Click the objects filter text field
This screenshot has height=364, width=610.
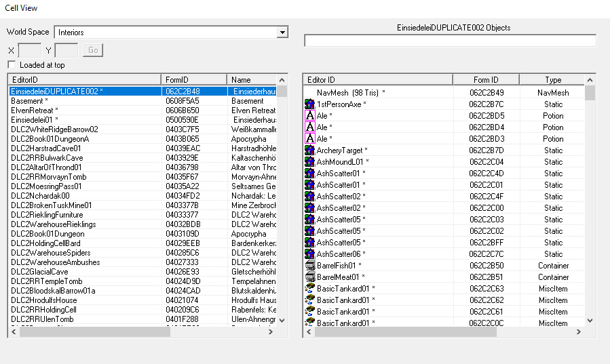pos(450,41)
